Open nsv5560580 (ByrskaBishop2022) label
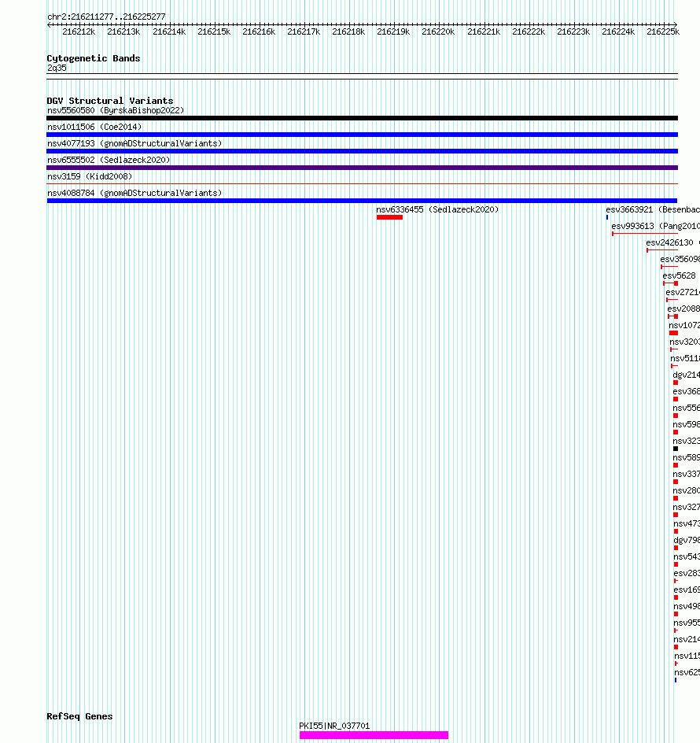 coord(116,110)
